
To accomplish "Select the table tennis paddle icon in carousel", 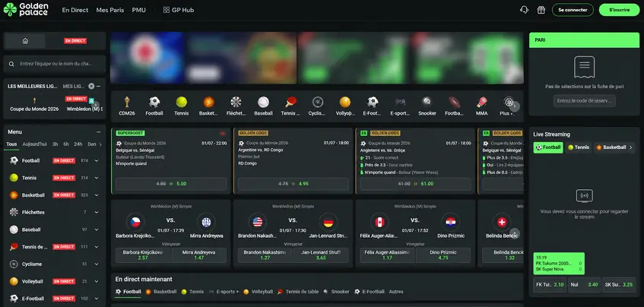I will (x=290, y=102).
